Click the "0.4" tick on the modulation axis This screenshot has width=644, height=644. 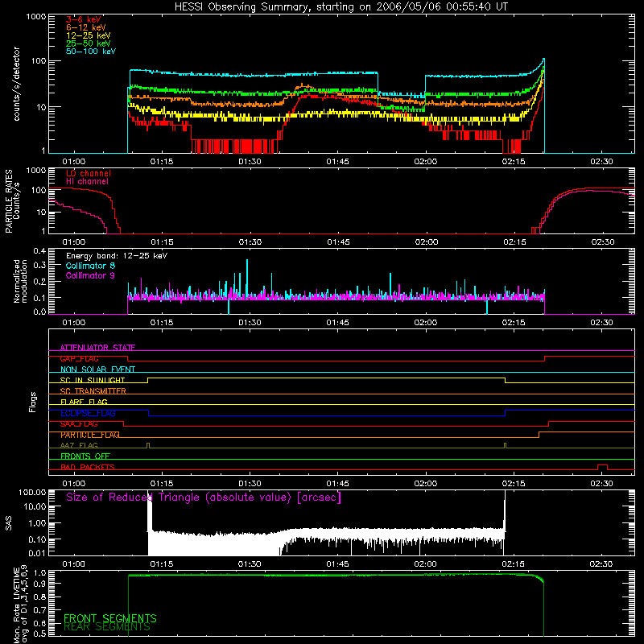pyautogui.click(x=39, y=250)
